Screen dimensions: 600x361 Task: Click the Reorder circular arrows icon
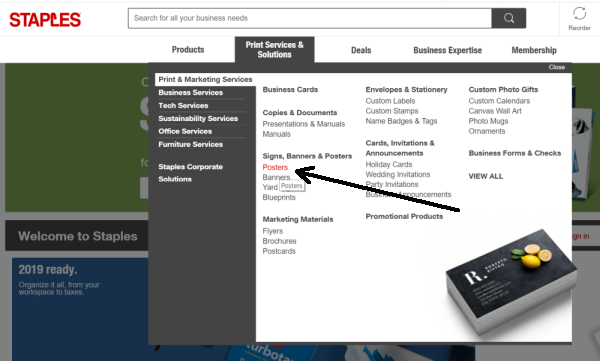[579, 14]
